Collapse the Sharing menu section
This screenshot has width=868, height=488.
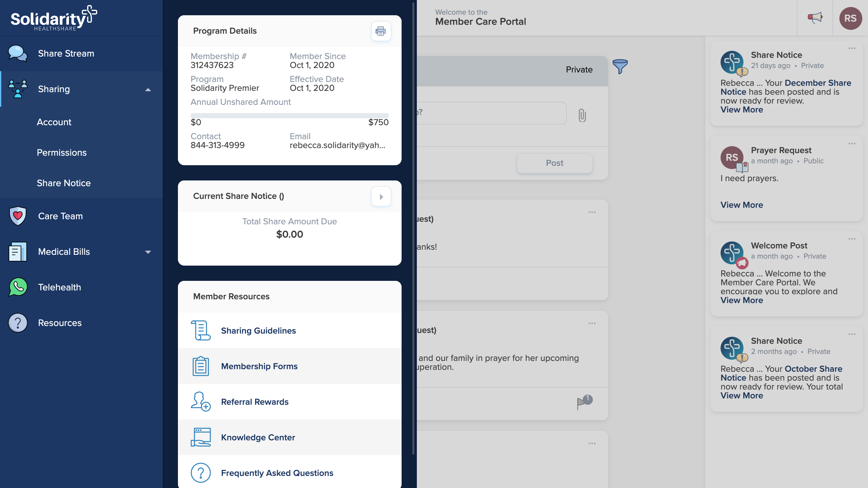click(x=148, y=89)
